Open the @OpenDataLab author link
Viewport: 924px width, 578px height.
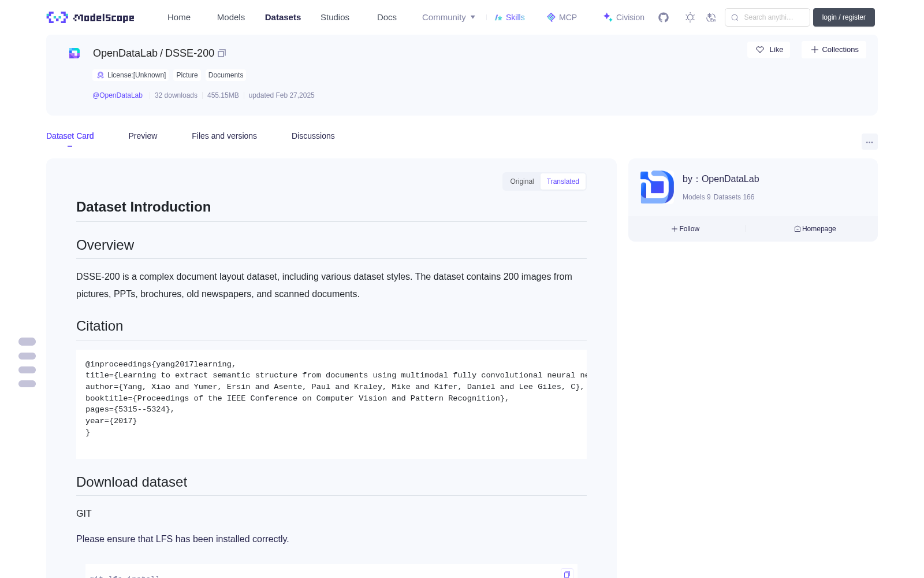[x=117, y=95]
